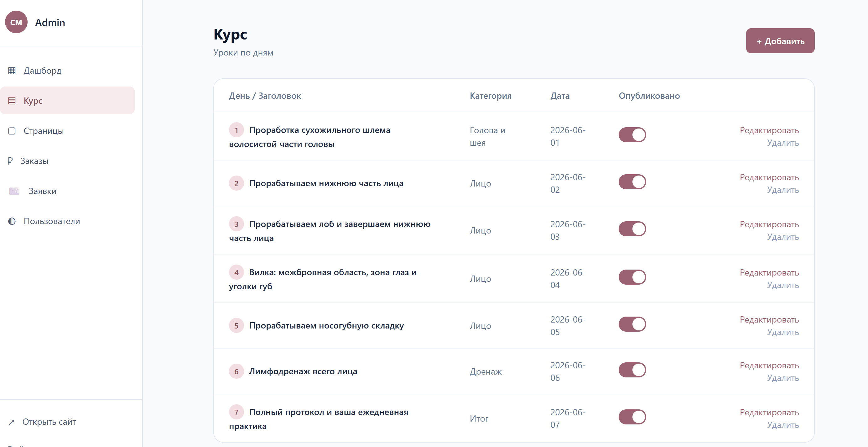Toggle published for Полный протокол lesson
This screenshot has height=447, width=868.
pos(632,417)
